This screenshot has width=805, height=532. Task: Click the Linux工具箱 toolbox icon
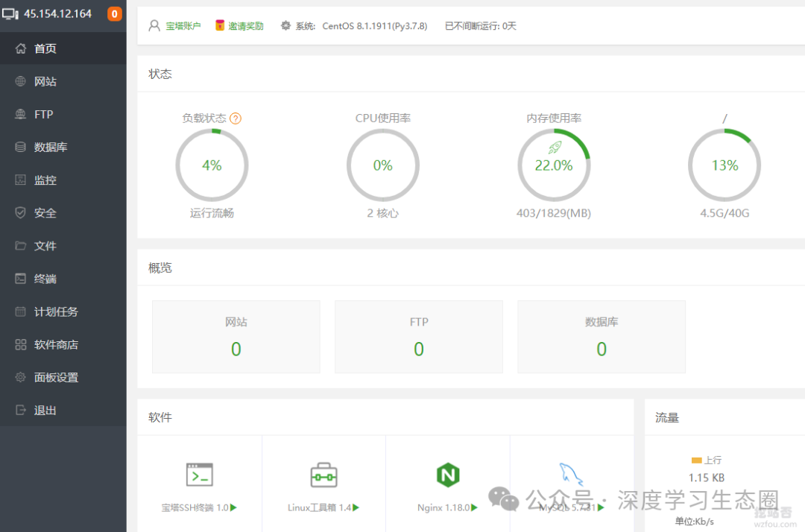tap(323, 475)
